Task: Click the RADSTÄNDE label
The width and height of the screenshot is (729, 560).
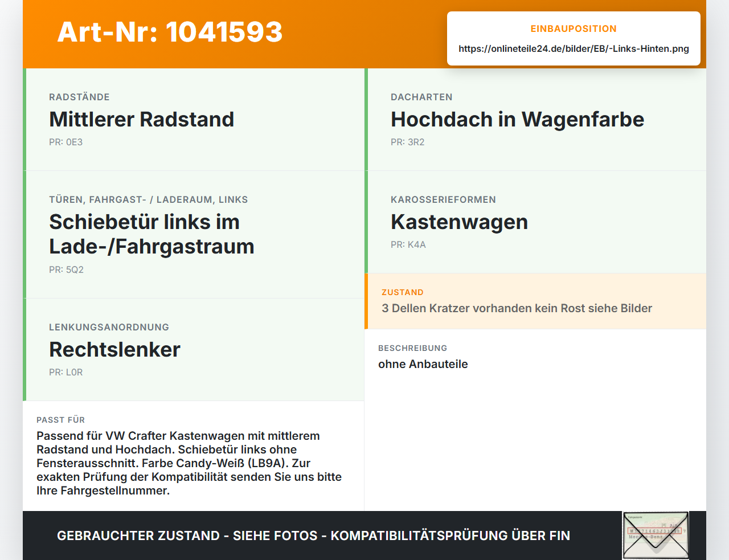Action: pos(79,97)
